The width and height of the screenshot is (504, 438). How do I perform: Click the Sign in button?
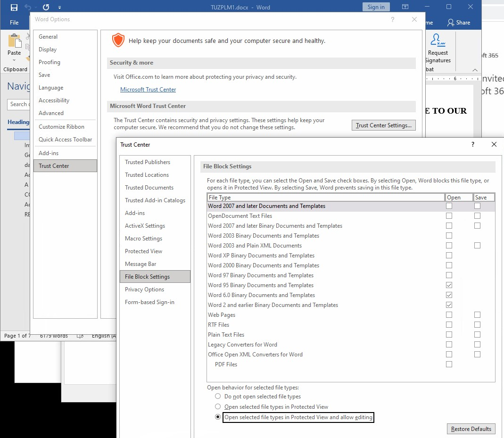pyautogui.click(x=376, y=7)
